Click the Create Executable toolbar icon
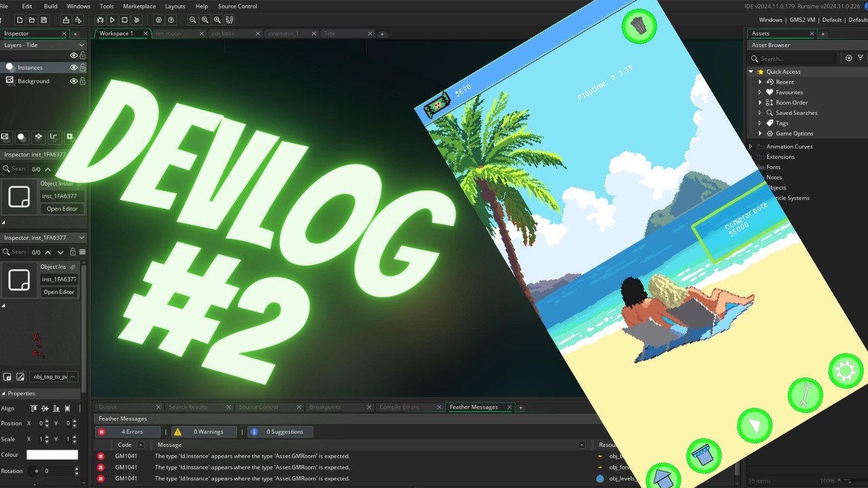 [66, 20]
